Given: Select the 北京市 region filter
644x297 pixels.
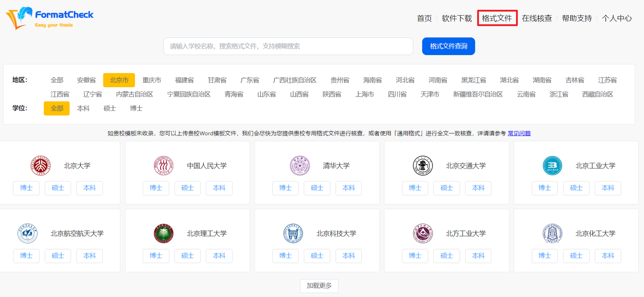Looking at the screenshot, I should coord(119,80).
